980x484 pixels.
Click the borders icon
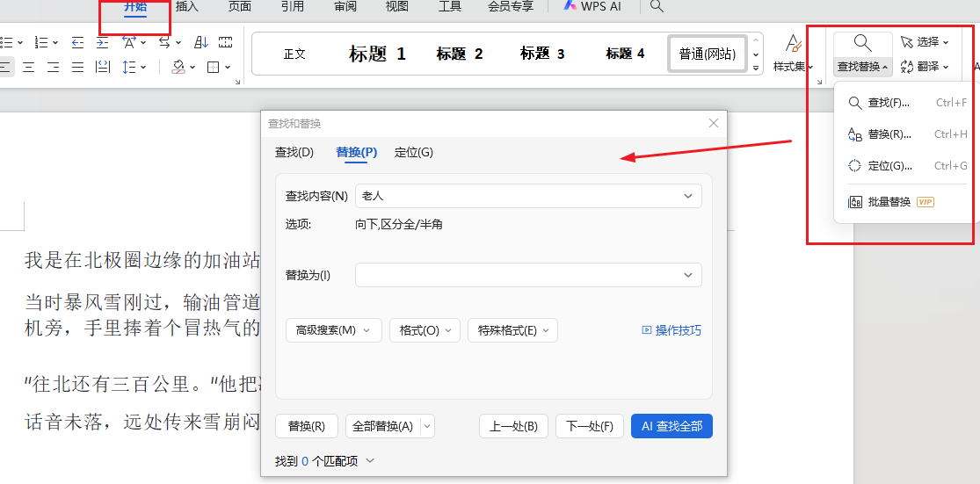pyautogui.click(x=213, y=67)
